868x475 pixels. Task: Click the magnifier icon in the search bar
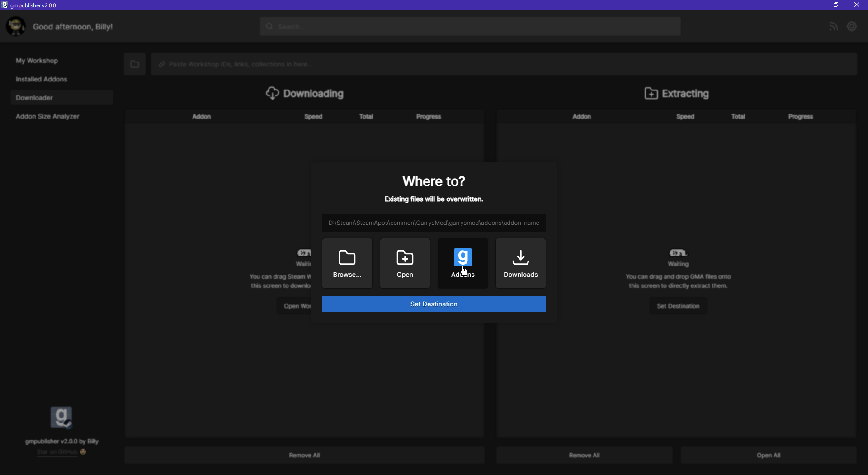(x=269, y=26)
